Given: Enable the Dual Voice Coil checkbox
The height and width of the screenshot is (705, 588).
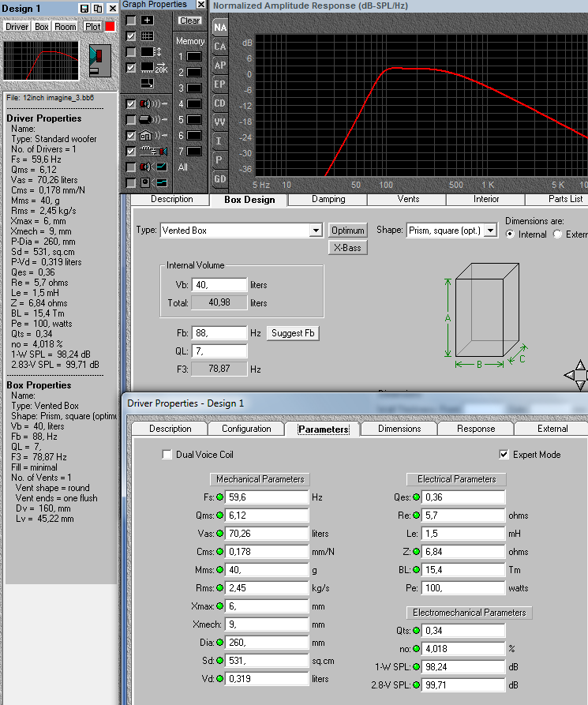Looking at the screenshot, I should tap(167, 455).
